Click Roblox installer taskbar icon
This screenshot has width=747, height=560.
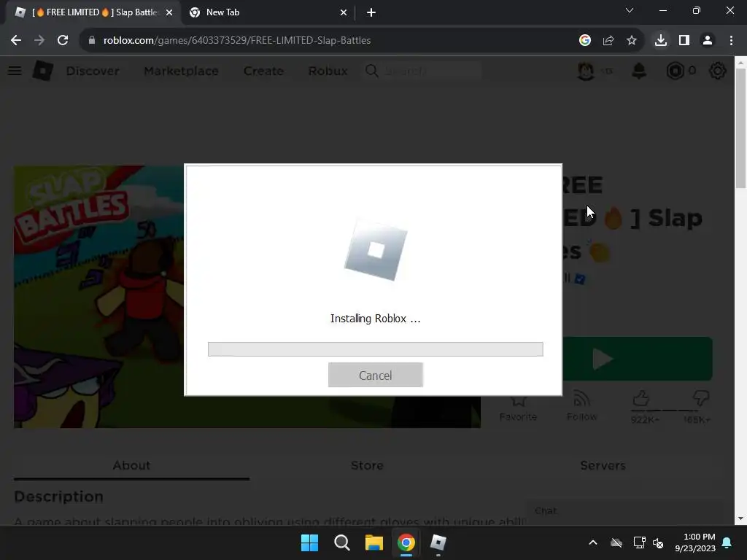coord(438,542)
